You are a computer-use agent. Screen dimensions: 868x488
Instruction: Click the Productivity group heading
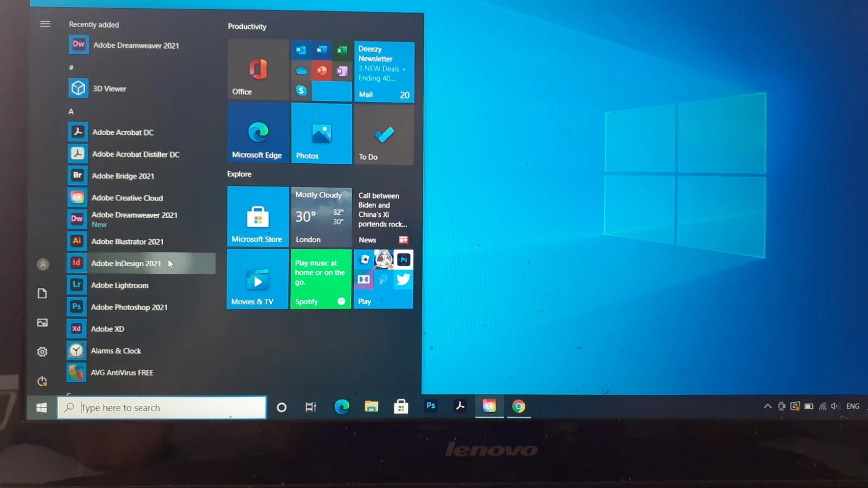pos(247,26)
